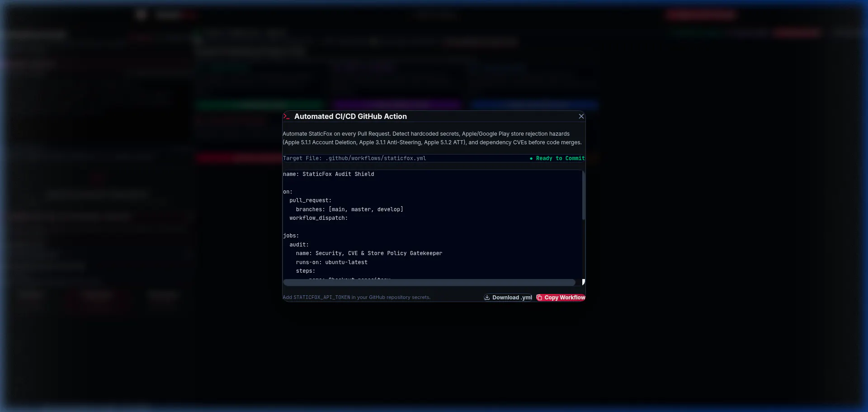Viewport: 868px width, 412px height.
Task: Click the terminal prompt icon beside the dialog title
Action: tap(286, 116)
